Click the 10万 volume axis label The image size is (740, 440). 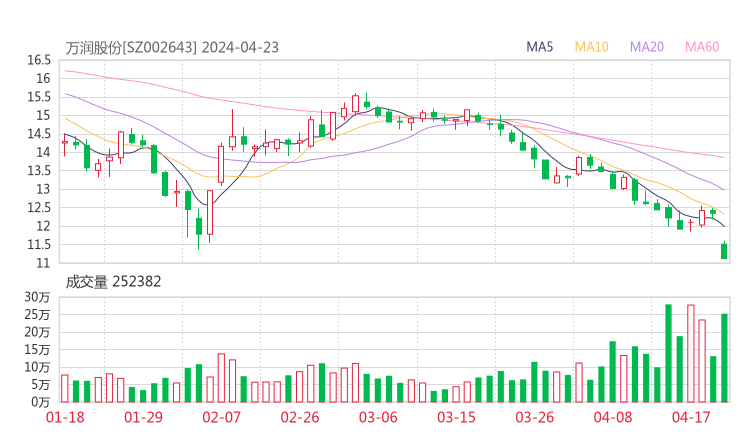point(37,367)
